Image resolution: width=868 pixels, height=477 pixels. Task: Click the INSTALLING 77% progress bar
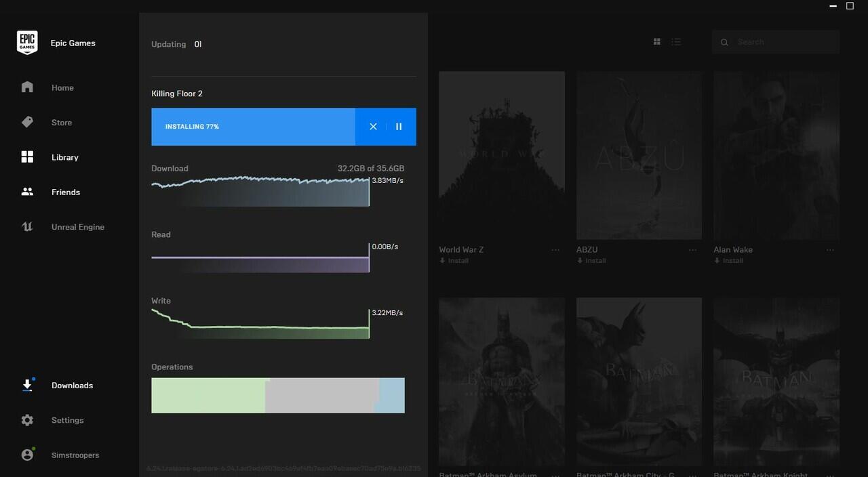pos(253,127)
